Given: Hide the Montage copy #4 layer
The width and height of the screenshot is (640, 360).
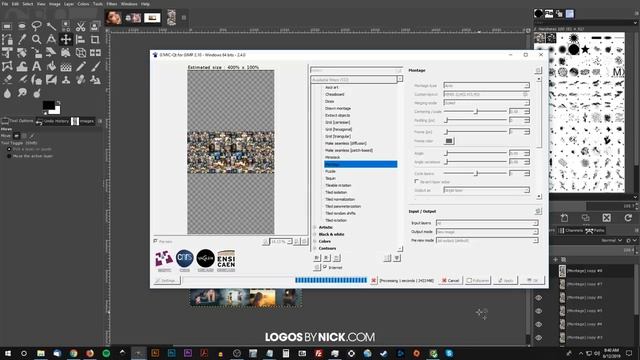Looking at the screenshot, I should pos(538,324).
